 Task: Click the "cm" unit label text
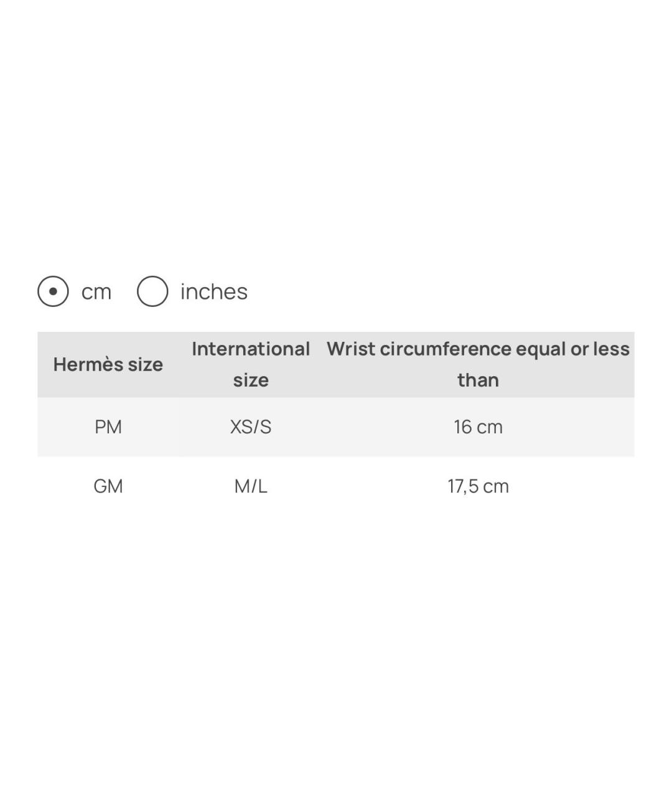pyautogui.click(x=96, y=292)
